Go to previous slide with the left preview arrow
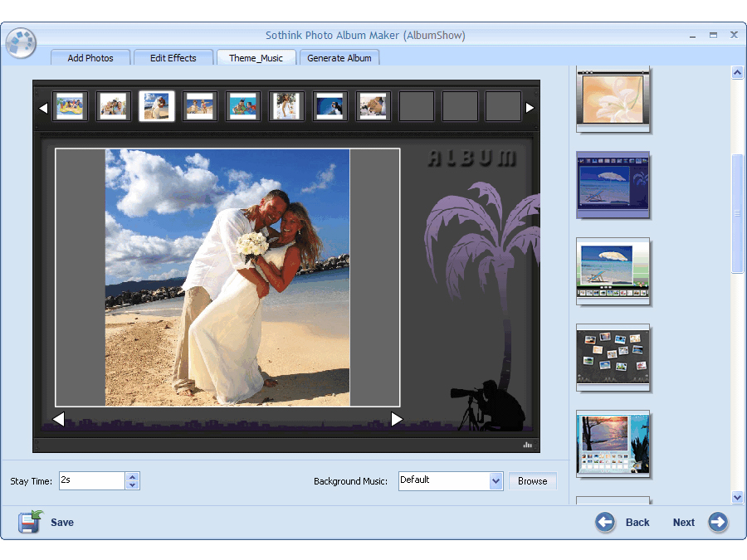 click(58, 420)
